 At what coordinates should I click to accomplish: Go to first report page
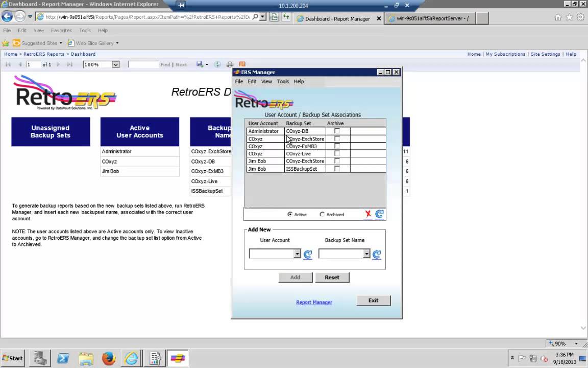pos(8,64)
